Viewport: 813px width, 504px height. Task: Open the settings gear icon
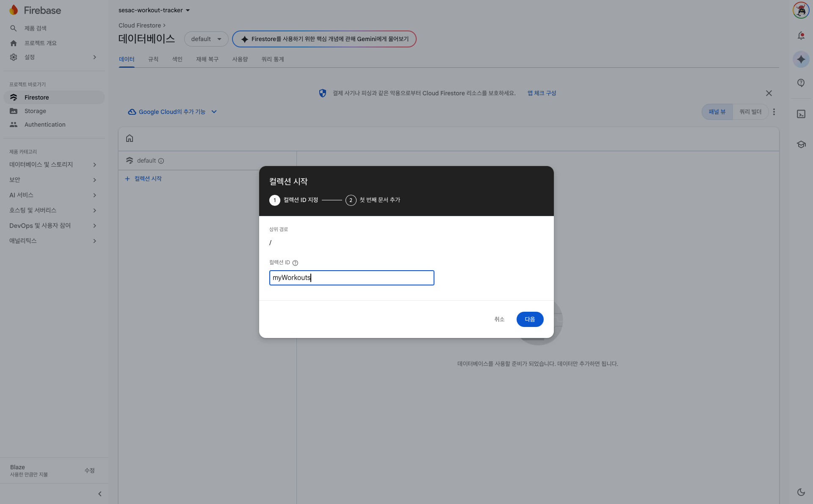tap(14, 57)
